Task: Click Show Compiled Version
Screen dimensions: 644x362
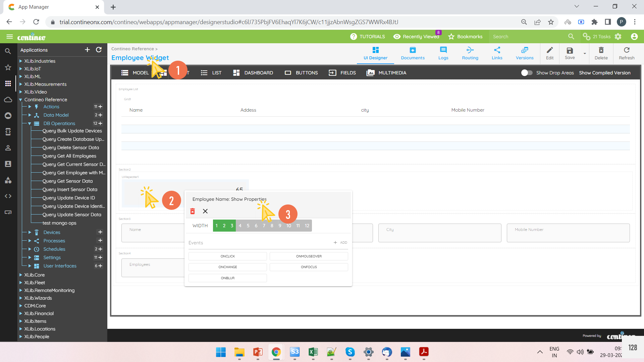Action: coord(604,73)
